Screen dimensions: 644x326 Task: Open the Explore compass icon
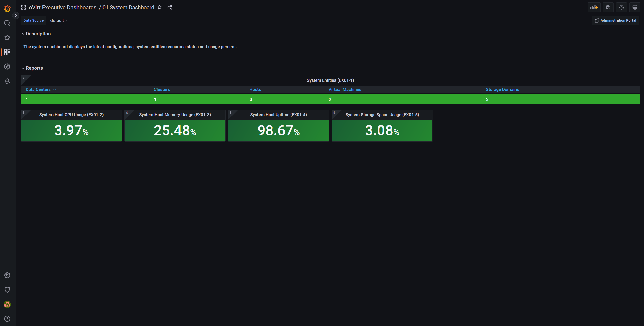pos(7,67)
